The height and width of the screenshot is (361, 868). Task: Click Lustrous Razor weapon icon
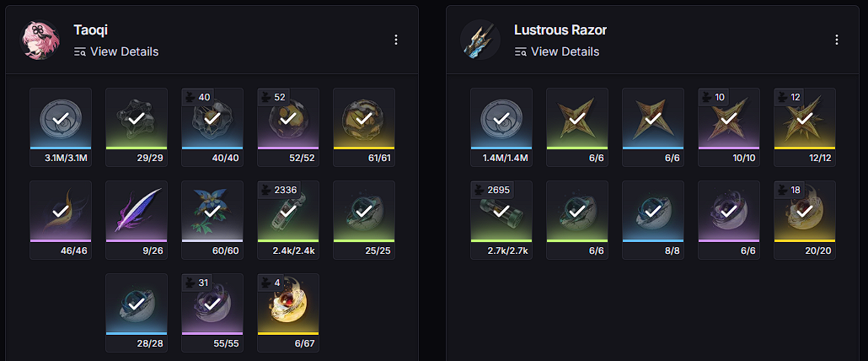coord(480,40)
